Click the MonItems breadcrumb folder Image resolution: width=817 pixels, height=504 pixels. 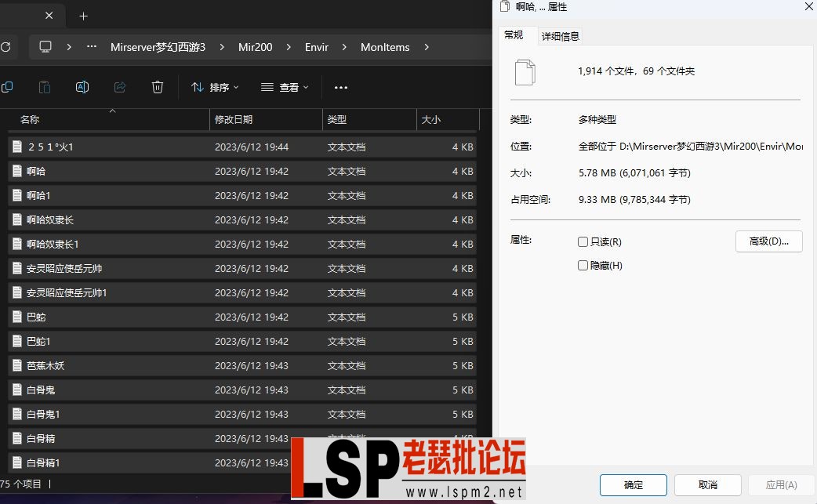[385, 47]
